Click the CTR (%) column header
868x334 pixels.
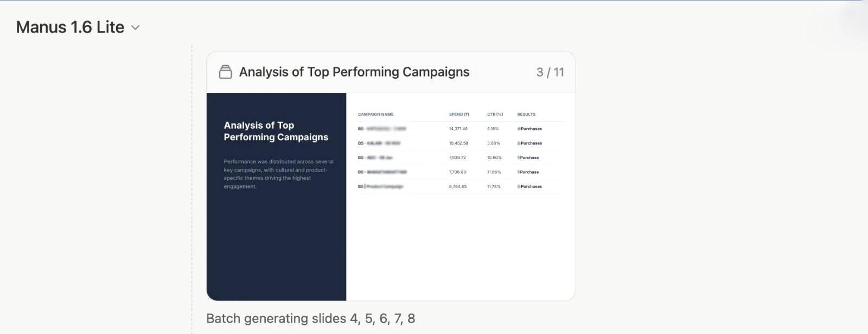pyautogui.click(x=495, y=114)
